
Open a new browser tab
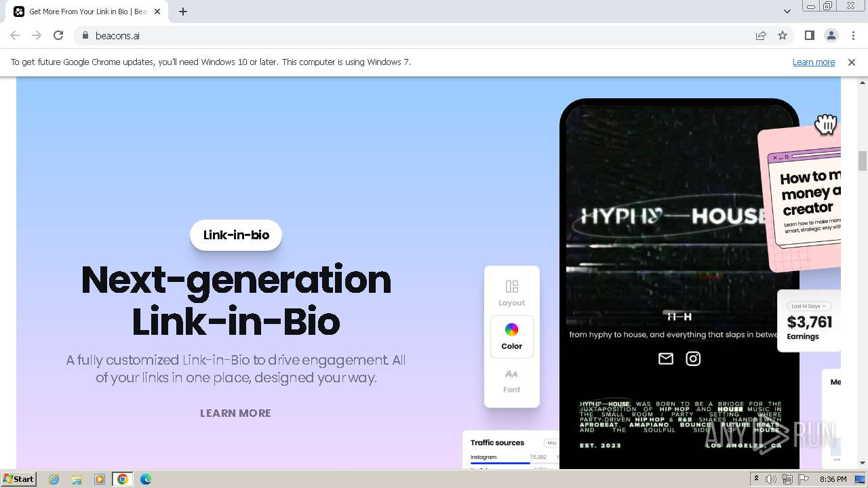(183, 12)
